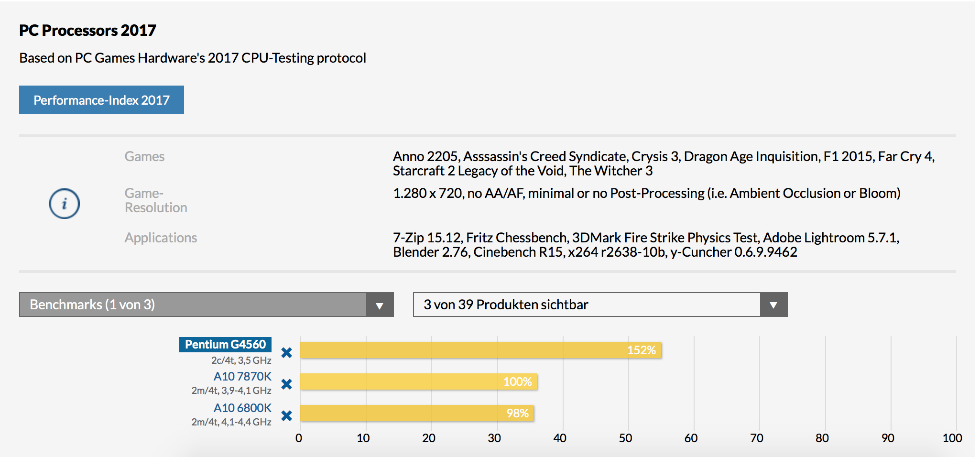Click the info circle icon

click(x=65, y=204)
